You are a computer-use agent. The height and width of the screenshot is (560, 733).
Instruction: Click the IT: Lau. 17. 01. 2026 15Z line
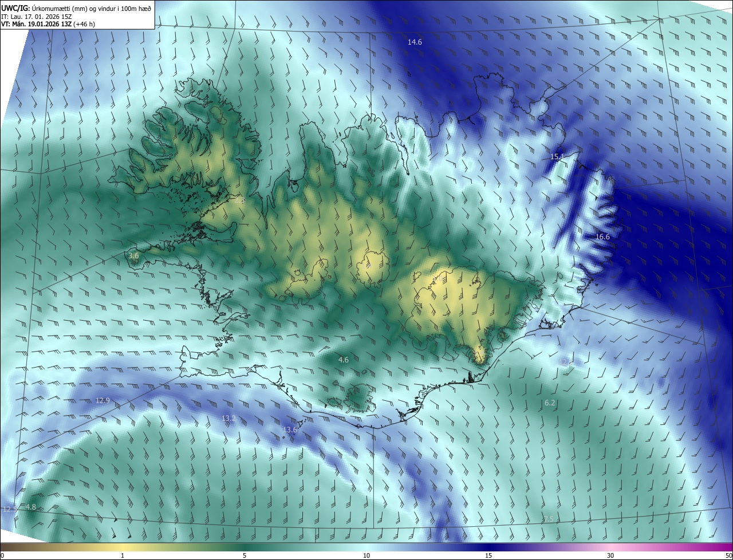[37, 17]
